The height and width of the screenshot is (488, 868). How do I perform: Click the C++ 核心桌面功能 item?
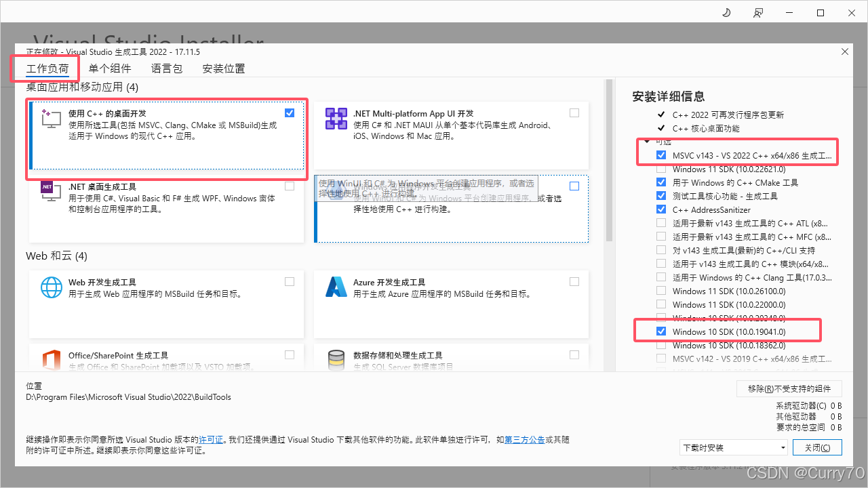[706, 128]
